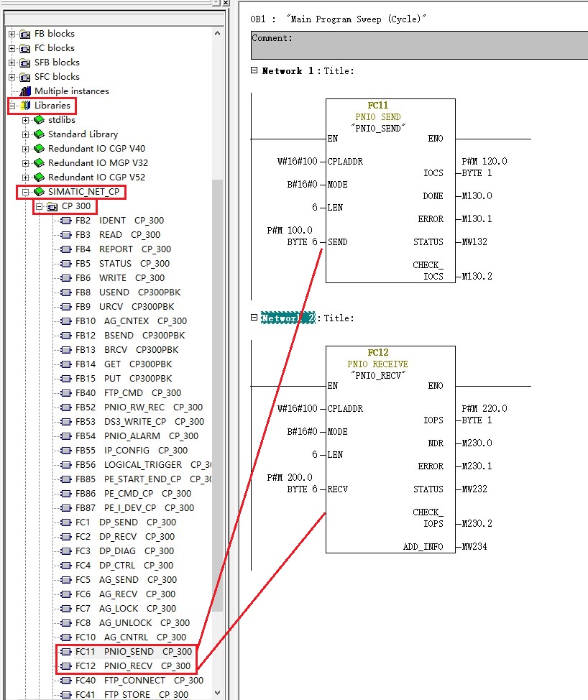
Task: Click the FC5 AG_SEND block icon
Action: pyautogui.click(x=66, y=580)
